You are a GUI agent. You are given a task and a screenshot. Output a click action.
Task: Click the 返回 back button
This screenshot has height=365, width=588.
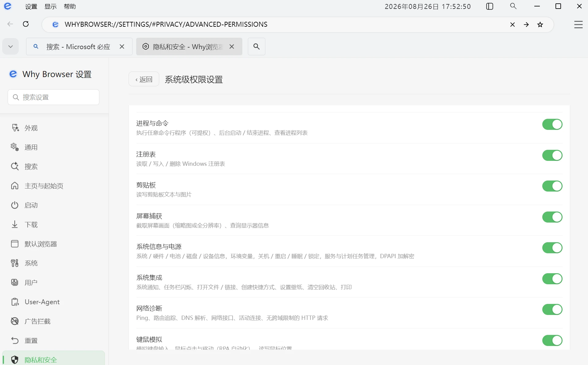[144, 79]
